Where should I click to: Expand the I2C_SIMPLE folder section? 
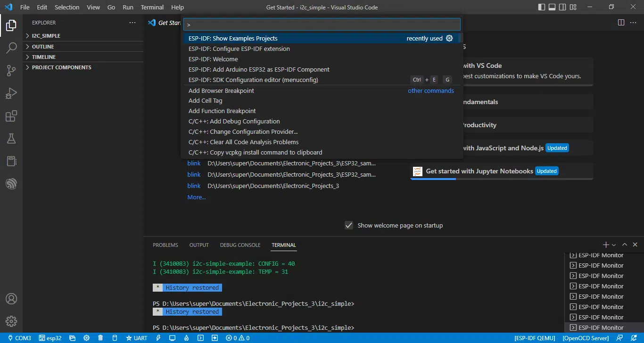83,36
